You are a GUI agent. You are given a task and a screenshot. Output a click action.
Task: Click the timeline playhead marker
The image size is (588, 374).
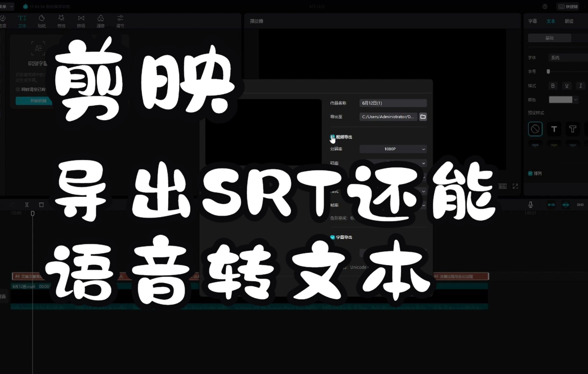coord(33,213)
